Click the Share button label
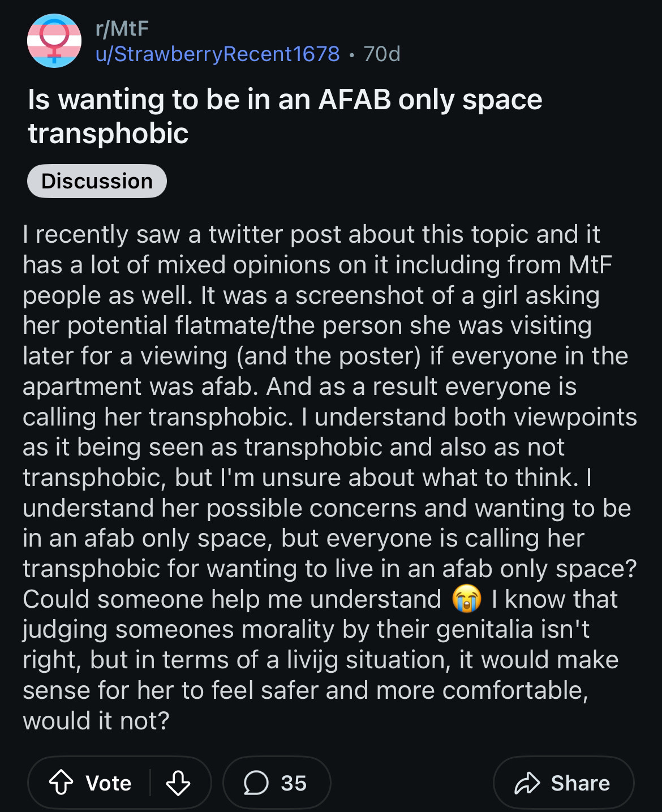 pos(581,783)
